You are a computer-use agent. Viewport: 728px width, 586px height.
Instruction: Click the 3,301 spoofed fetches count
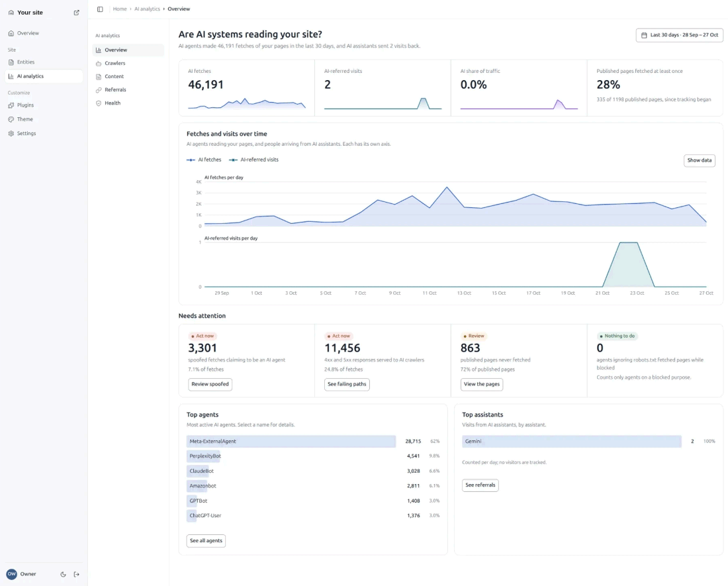coord(203,348)
